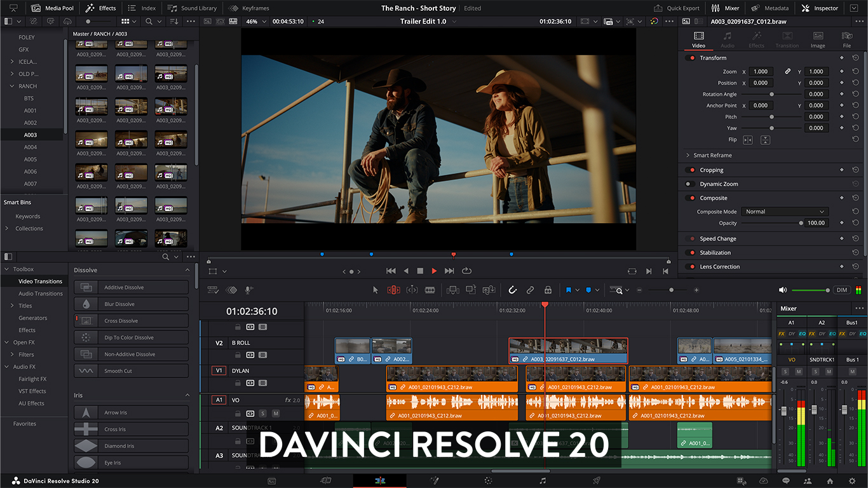Activate the red Trim Edit mode tool
The image size is (868, 488).
click(393, 290)
